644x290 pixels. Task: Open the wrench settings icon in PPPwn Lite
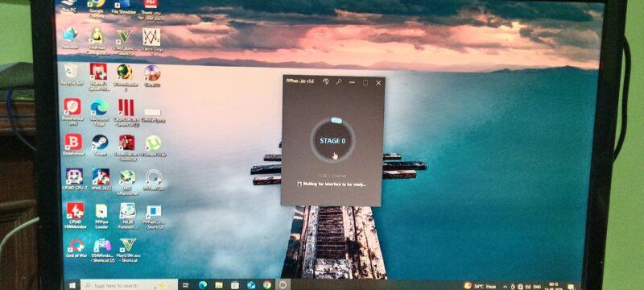[339, 81]
